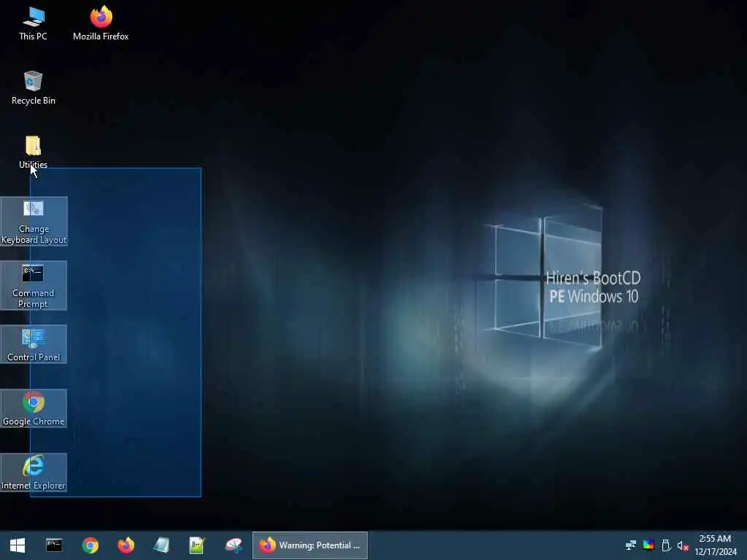Open network status icon in system tray
The image size is (747, 560).
coord(631,545)
